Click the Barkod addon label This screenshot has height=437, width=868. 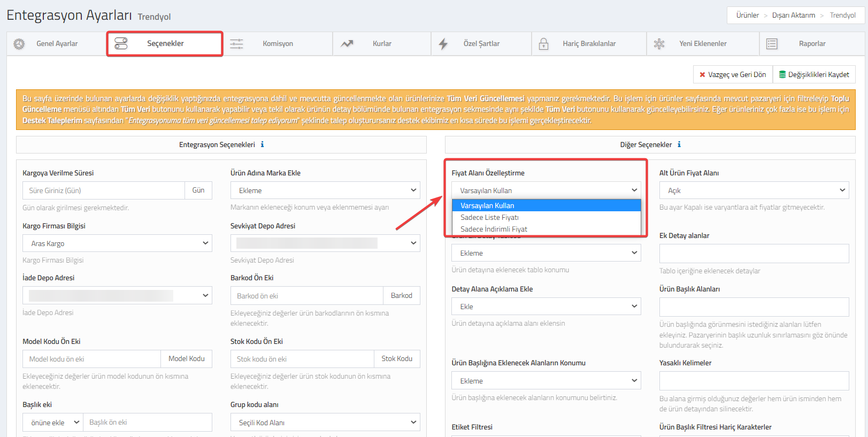coord(402,296)
